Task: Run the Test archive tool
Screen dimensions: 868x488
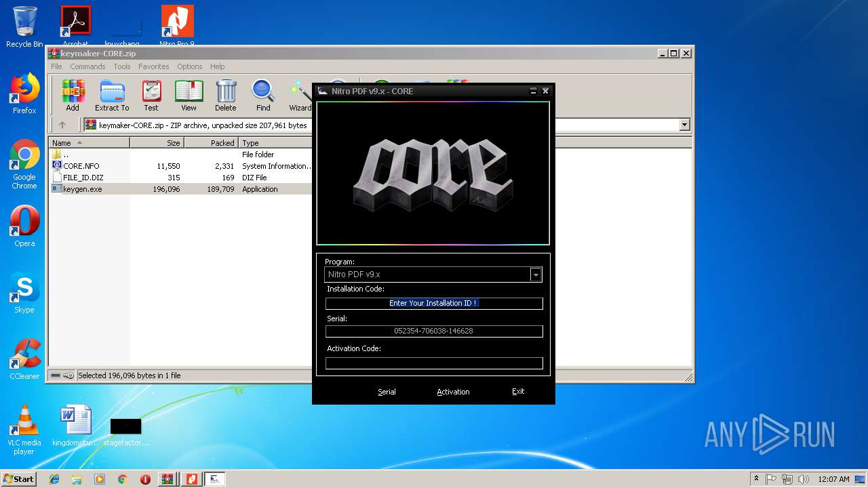Action: pos(151,95)
